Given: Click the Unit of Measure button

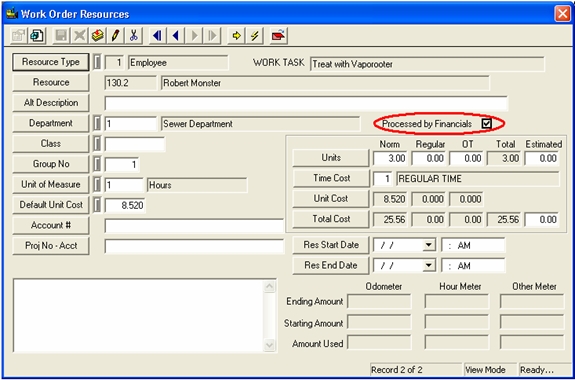Looking at the screenshot, I should coord(51,184).
